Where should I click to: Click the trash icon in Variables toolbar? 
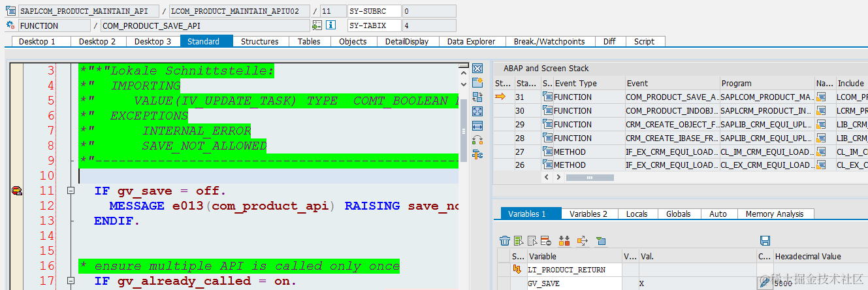coord(505,240)
